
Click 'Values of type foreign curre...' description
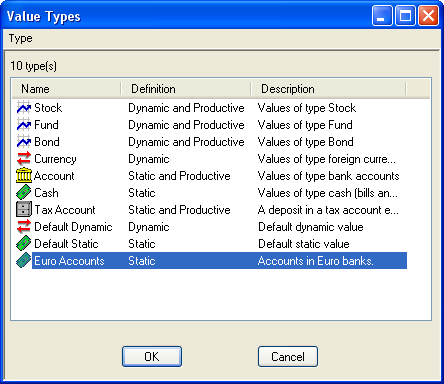tap(327, 159)
